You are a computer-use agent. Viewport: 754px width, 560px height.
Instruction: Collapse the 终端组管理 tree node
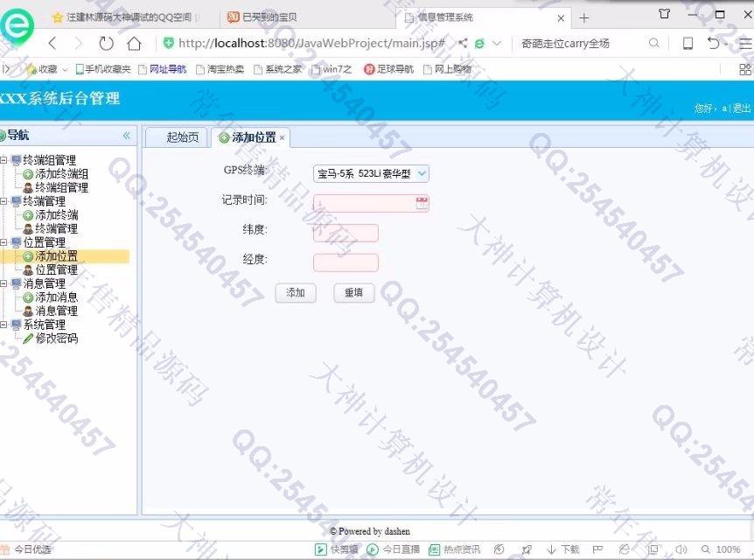click(3, 160)
